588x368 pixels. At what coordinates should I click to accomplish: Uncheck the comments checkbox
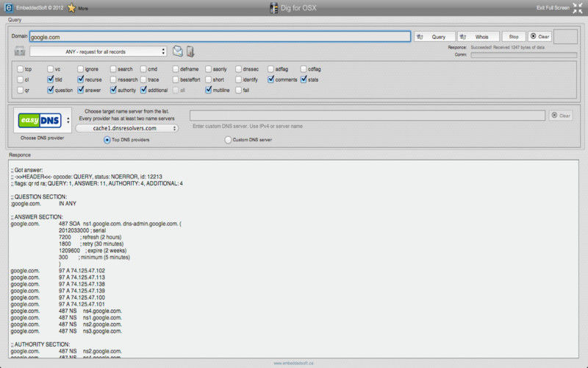270,79
